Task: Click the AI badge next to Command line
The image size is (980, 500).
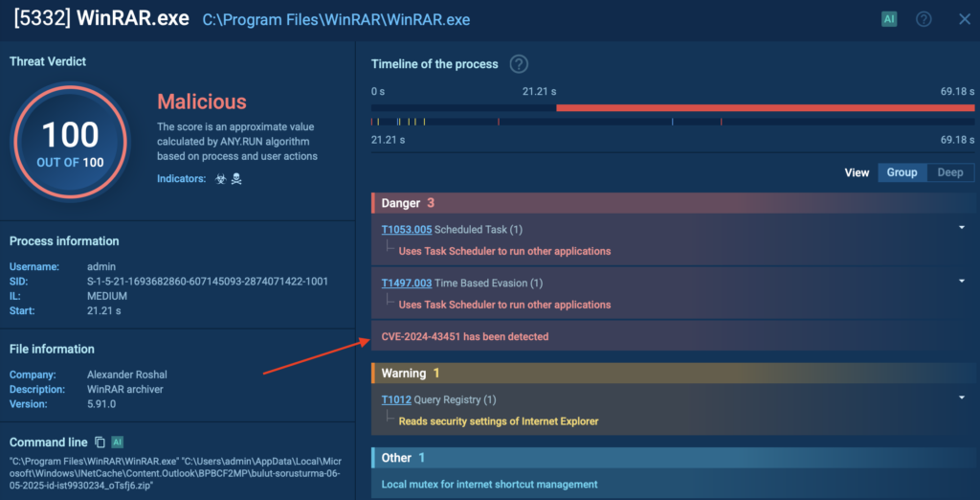Action: [x=117, y=443]
